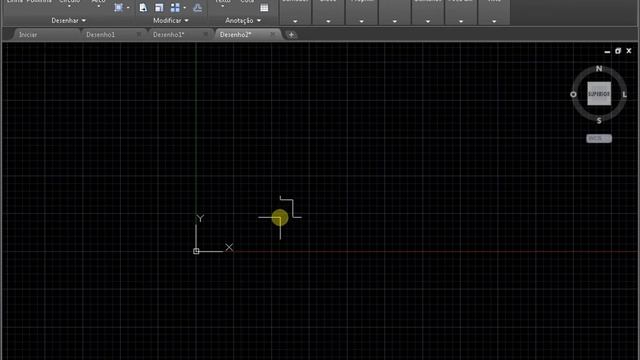The height and width of the screenshot is (360, 640).
Task: Open the Hatch tool flyout arrow
Action: (x=128, y=8)
